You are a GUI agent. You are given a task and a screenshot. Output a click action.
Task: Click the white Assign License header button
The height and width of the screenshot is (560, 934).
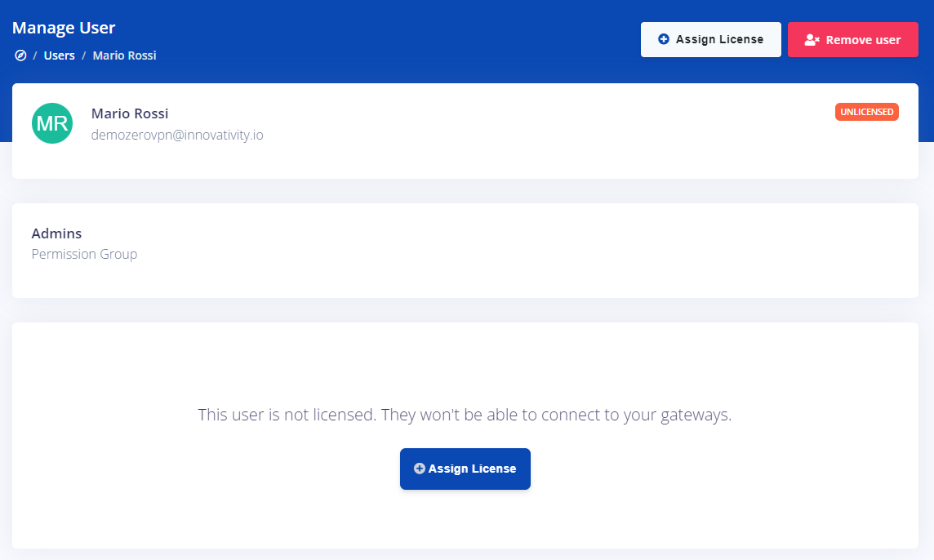[x=710, y=39]
